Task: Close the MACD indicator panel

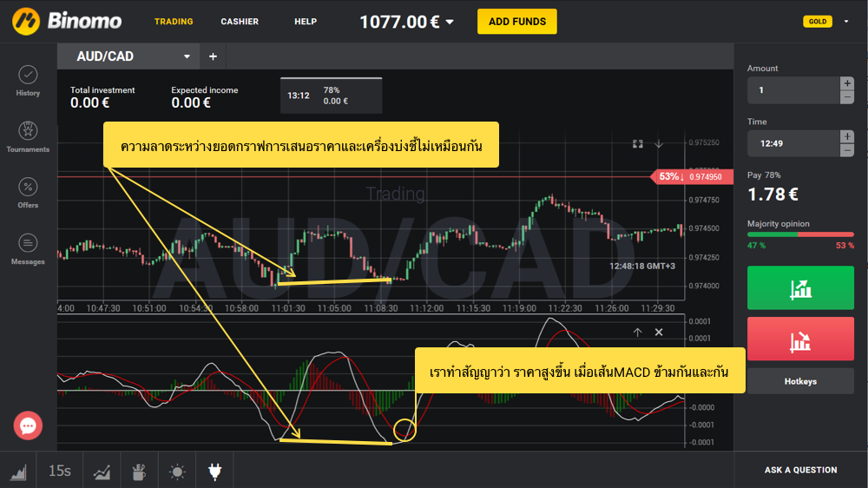Action: [x=659, y=332]
